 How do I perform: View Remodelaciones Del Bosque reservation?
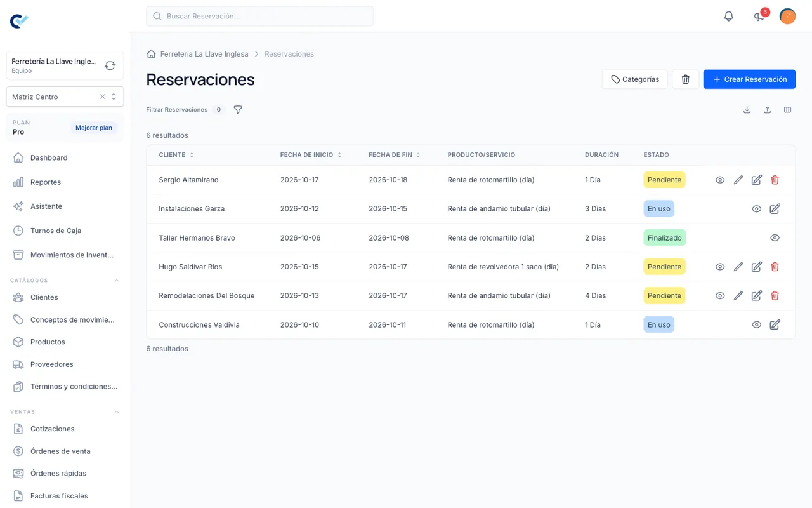[x=720, y=296]
